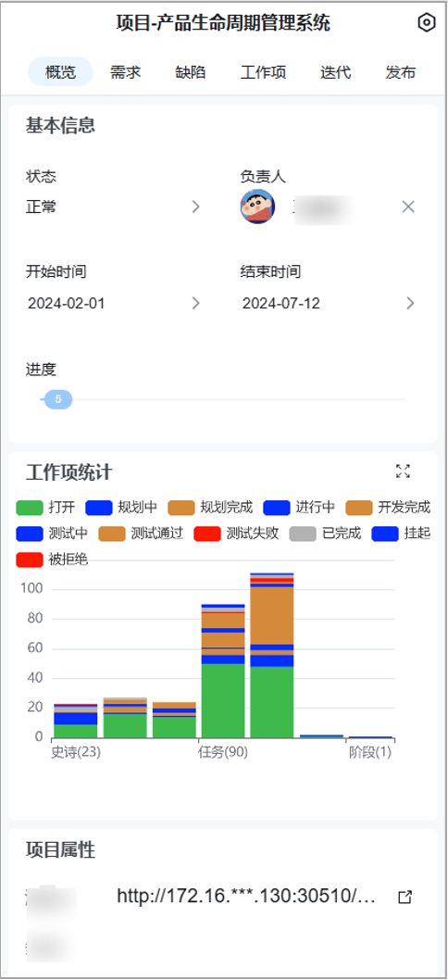This screenshot has height=980, width=448.
Task: Click the 2024-02-01 start date
Action: (x=67, y=304)
